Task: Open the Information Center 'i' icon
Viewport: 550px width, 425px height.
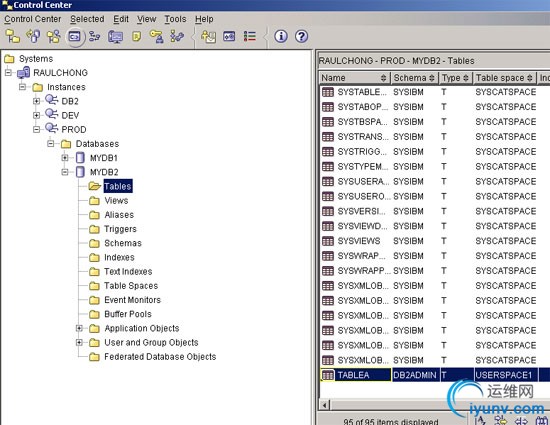Action: 281,36
